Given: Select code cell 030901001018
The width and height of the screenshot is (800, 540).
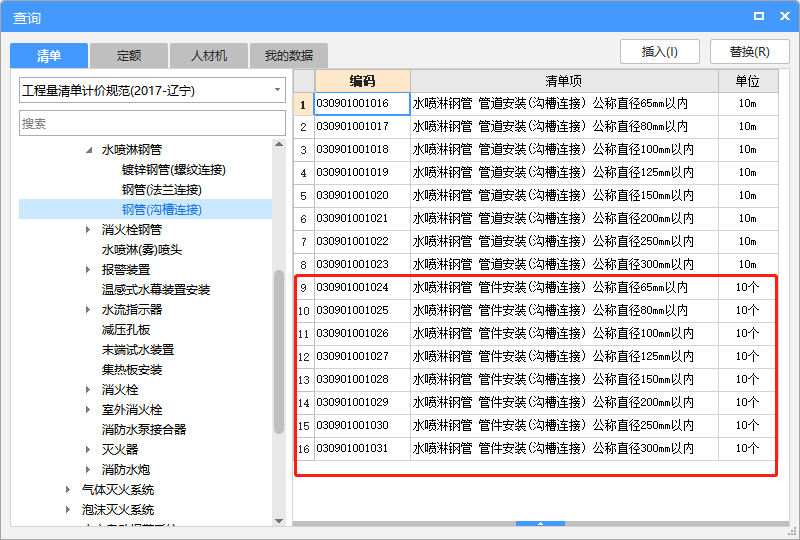Looking at the screenshot, I should (362, 150).
